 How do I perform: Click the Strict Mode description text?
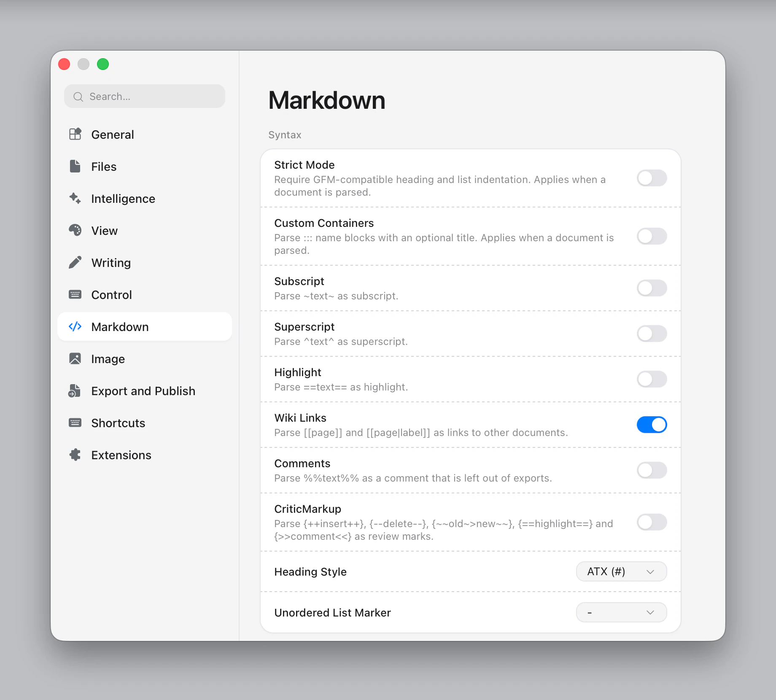coord(440,186)
